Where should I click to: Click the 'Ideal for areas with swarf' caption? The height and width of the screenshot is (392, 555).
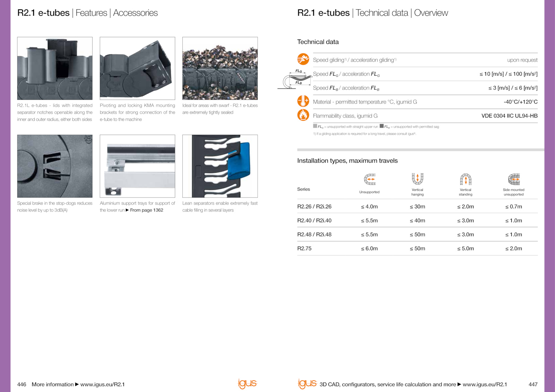[x=220, y=109]
